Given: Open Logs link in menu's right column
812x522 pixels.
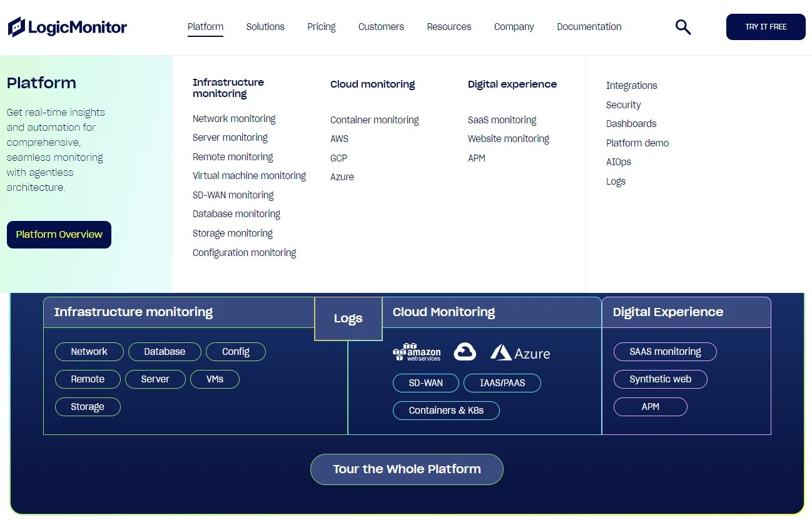Looking at the screenshot, I should [616, 182].
